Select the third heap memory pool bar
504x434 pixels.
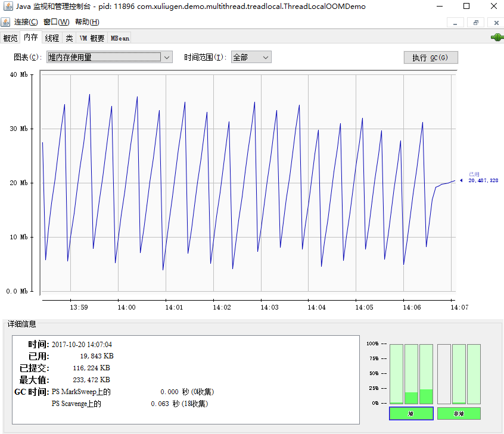coord(426,374)
